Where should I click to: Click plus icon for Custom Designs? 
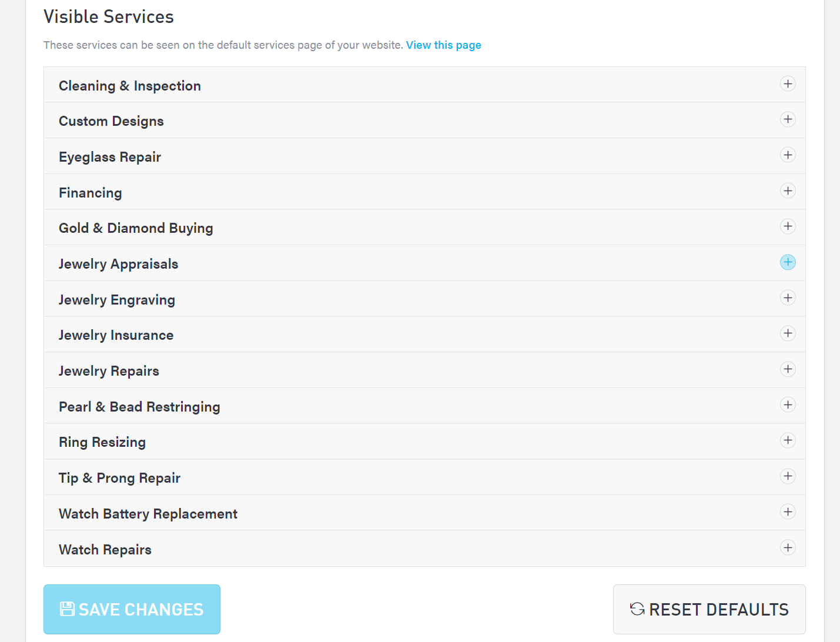(788, 119)
